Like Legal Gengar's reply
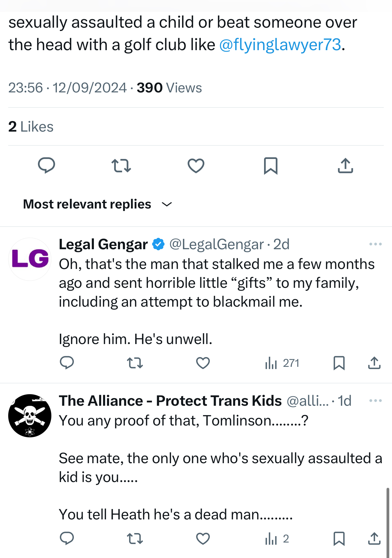The height and width of the screenshot is (558, 392). (x=203, y=363)
